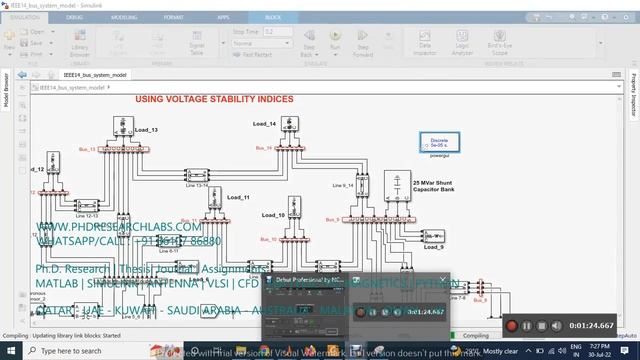Click the New model icon
The image size is (640, 360).
point(9,37)
